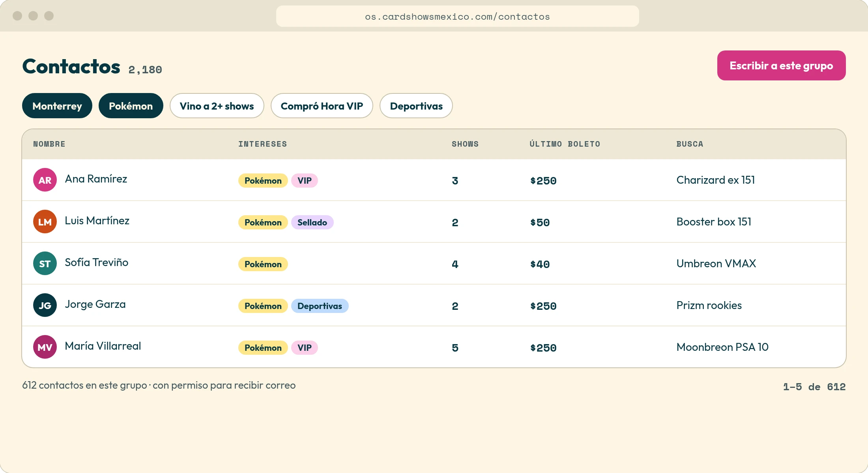Click the MV avatar for María Villarreal
This screenshot has width=868, height=473.
[x=45, y=347]
